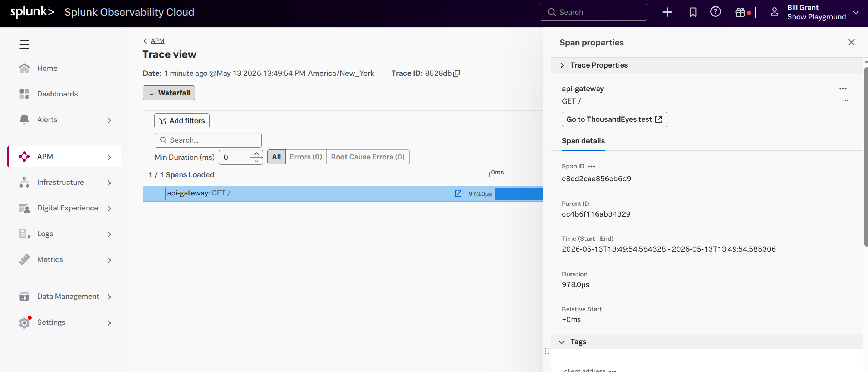868x372 pixels.
Task: Click Parent ID value cc4b6f116ab34329
Action: 596,214
